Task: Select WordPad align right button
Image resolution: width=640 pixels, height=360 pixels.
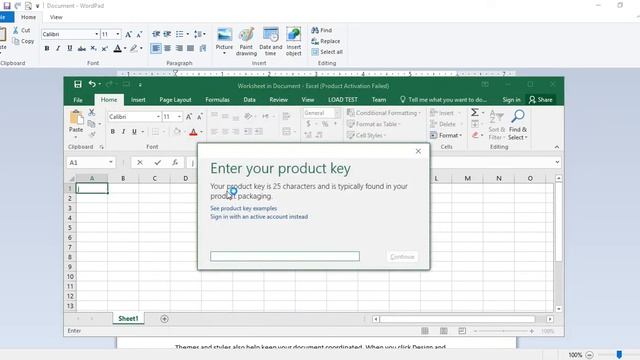Action: [179, 49]
